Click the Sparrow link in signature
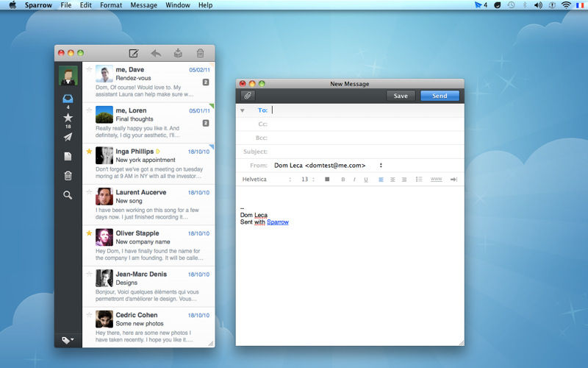This screenshot has height=368, width=588. click(278, 222)
